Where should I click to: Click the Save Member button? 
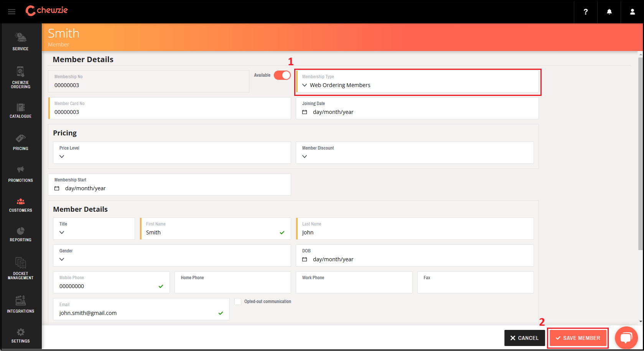[578, 338]
